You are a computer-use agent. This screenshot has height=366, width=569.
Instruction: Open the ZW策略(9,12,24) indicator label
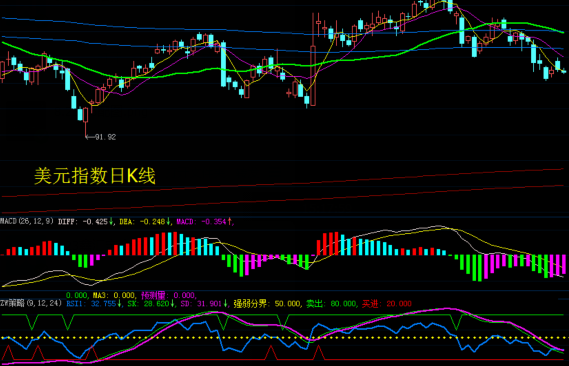click(31, 303)
